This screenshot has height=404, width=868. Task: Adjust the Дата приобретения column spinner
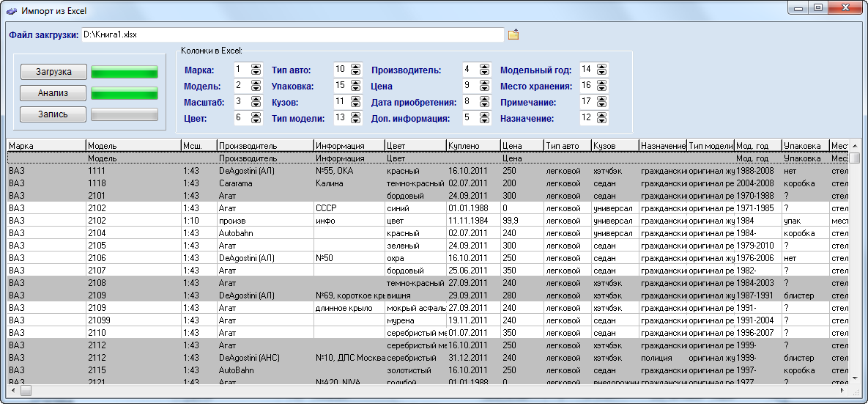[485, 101]
